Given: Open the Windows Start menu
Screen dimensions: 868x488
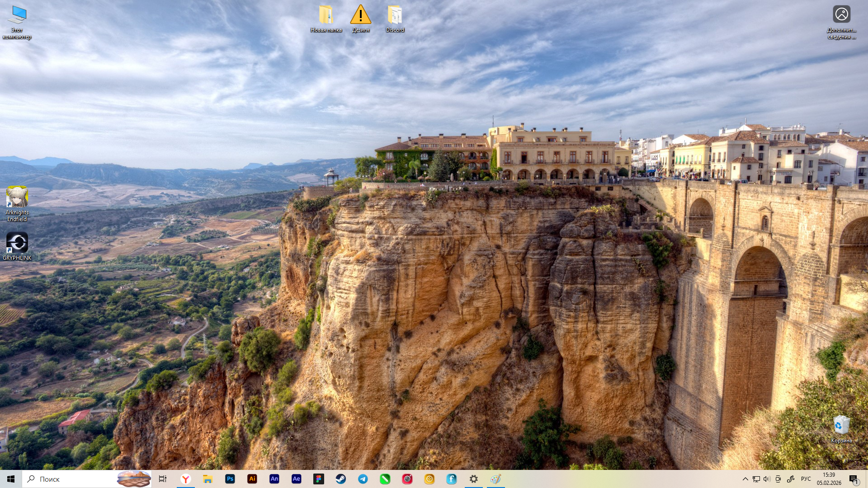Looking at the screenshot, I should tap(11, 479).
